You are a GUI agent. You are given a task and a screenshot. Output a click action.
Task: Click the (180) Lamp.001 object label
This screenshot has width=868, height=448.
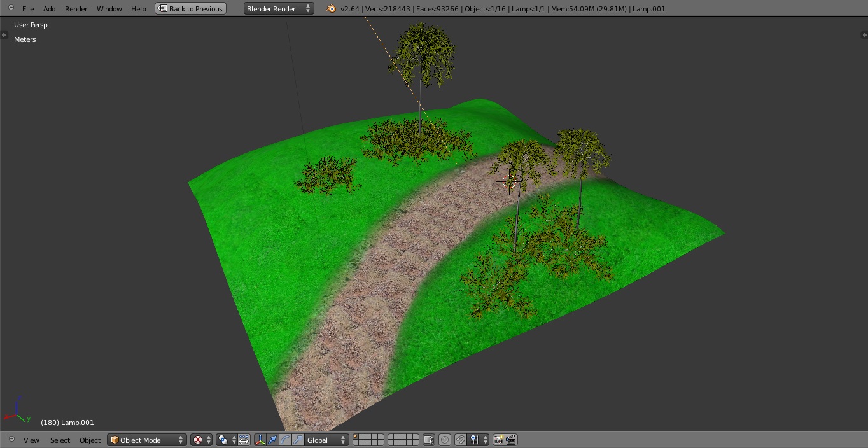[67, 423]
